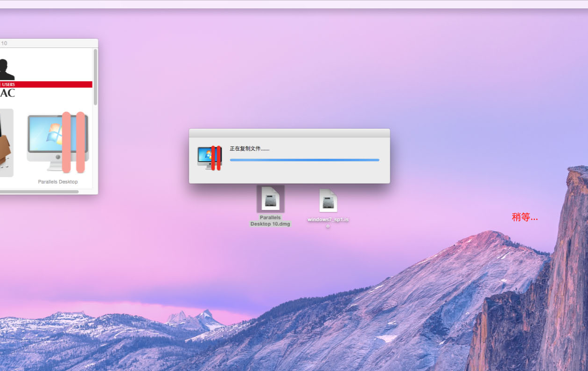Click the "windows7_sp1.iso" filename label
Image resolution: width=588 pixels, height=371 pixels.
(x=328, y=222)
